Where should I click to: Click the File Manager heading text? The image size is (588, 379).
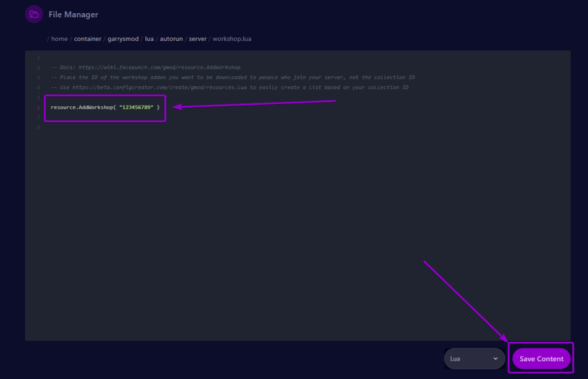point(73,14)
